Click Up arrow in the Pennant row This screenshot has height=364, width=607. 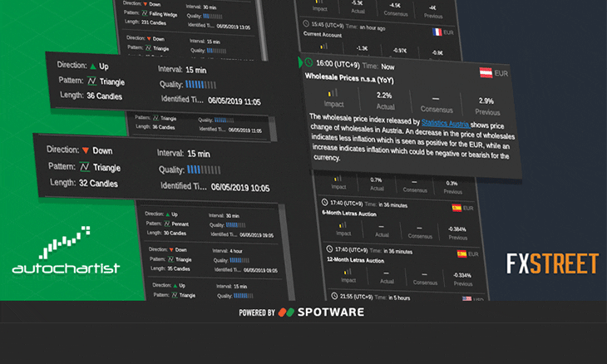(x=168, y=214)
